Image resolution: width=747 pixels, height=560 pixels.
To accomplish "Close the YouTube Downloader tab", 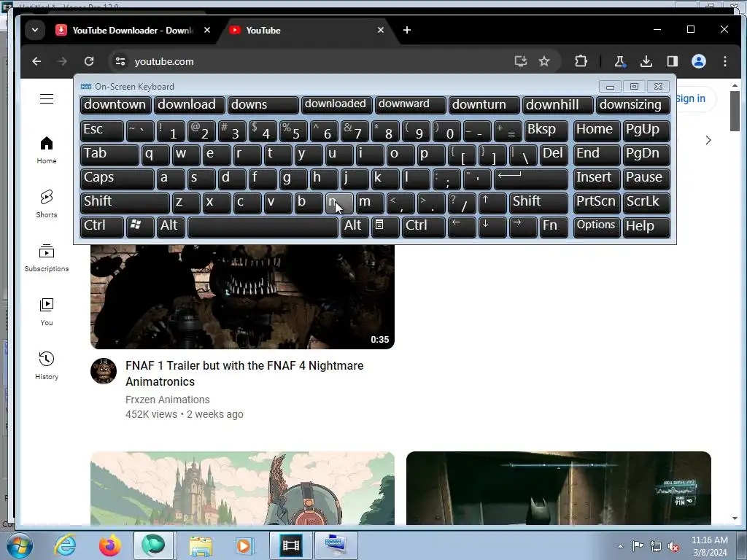I will coord(207,30).
